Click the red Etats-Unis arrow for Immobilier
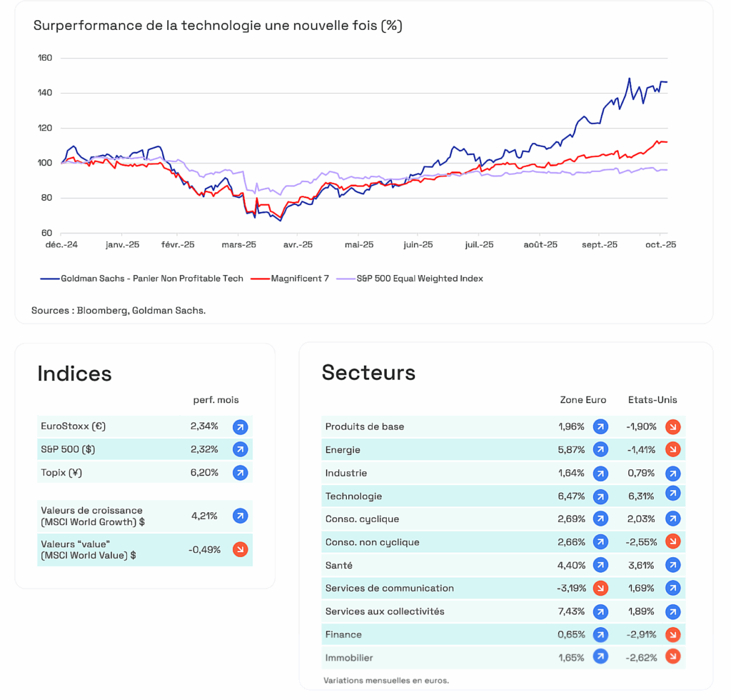This screenshot has height=700, width=731. pyautogui.click(x=672, y=657)
